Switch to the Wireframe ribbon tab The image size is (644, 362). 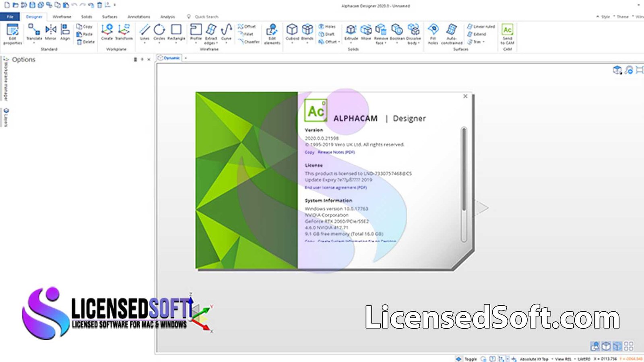pyautogui.click(x=62, y=16)
